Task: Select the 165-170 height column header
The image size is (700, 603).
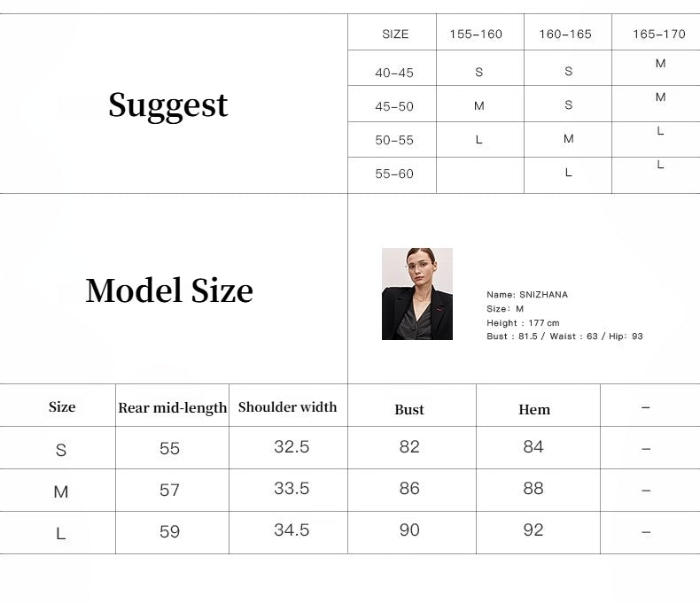Action: tap(658, 35)
